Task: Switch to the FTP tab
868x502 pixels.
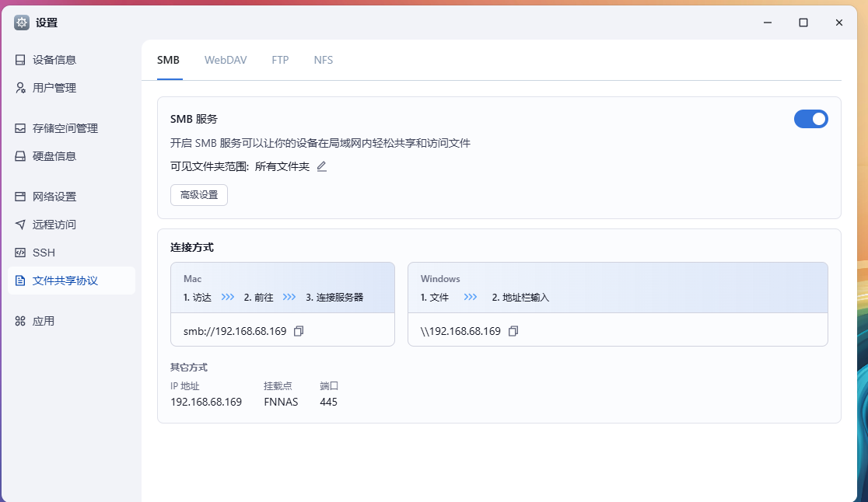Action: click(280, 60)
